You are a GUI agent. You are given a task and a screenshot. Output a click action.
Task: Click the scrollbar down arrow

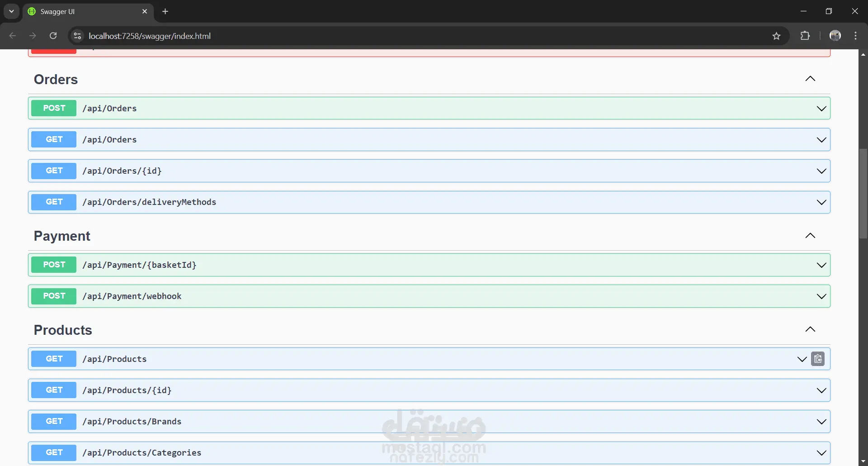tap(863, 461)
